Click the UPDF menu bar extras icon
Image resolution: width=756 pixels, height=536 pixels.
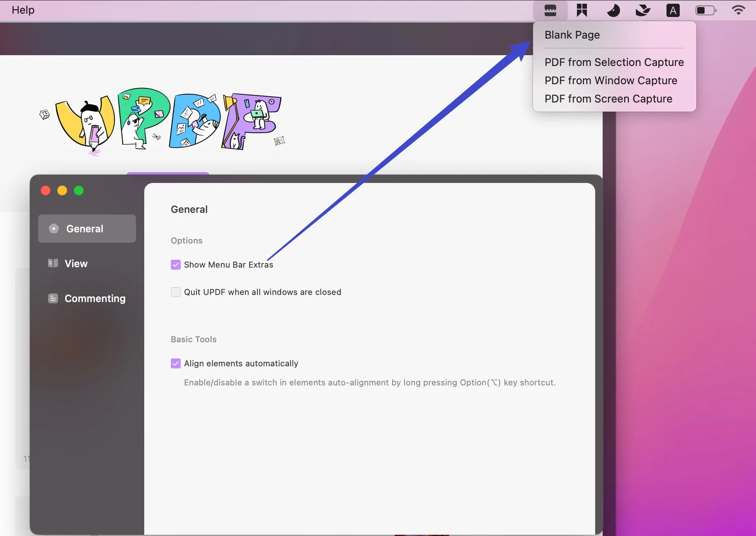550,10
